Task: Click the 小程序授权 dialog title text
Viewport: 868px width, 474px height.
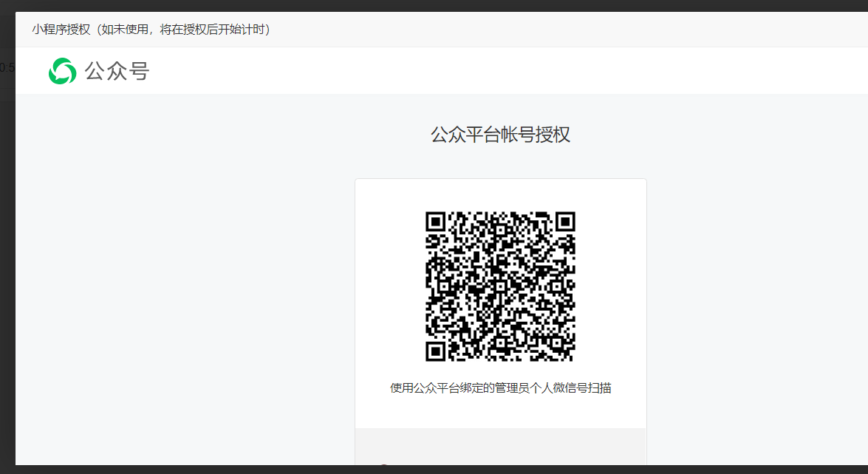Action: 151,30
